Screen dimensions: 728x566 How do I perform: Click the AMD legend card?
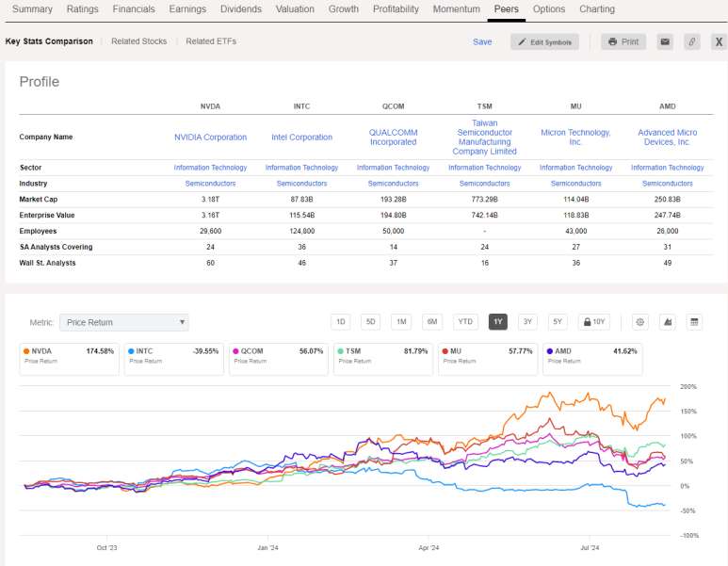(592, 359)
